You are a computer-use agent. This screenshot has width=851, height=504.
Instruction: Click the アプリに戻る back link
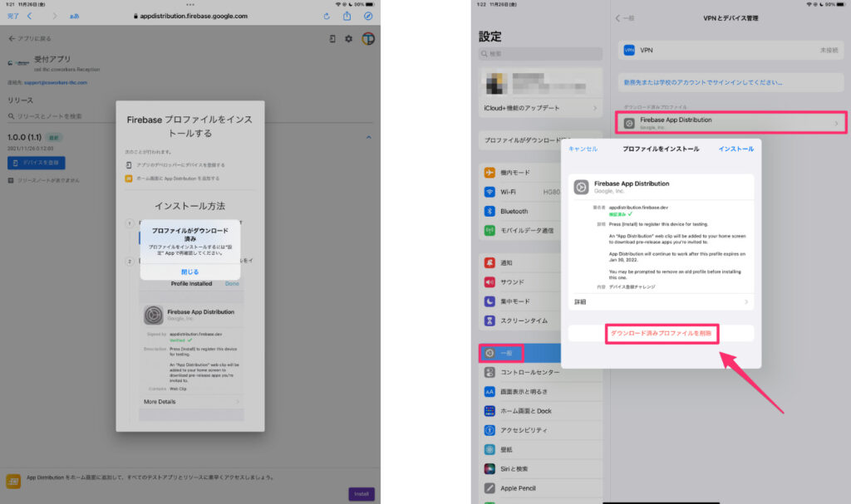click(30, 38)
